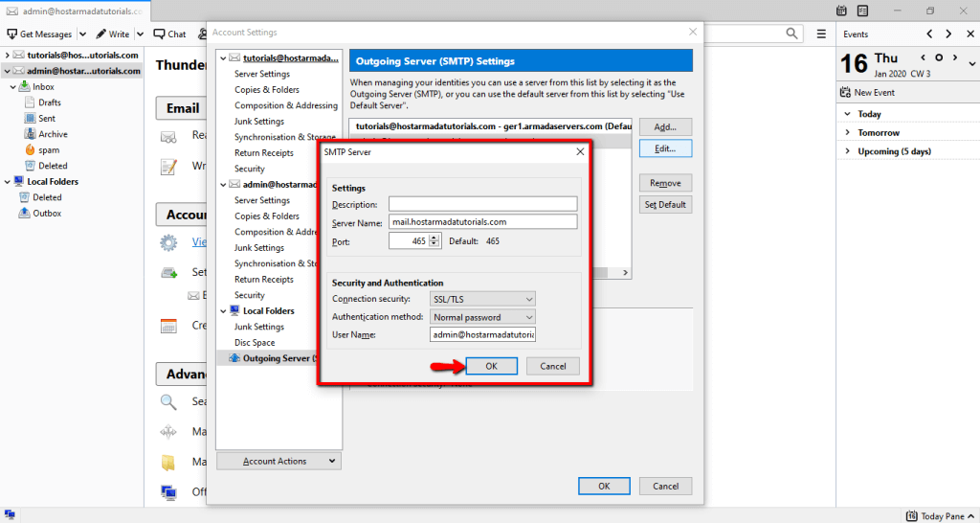Click OK in the SMTP Server dialog

click(x=491, y=366)
